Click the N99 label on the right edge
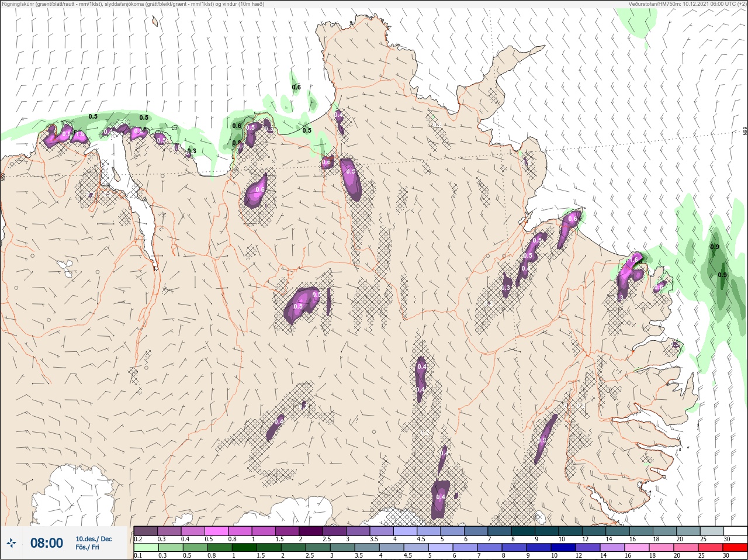 pos(745,132)
